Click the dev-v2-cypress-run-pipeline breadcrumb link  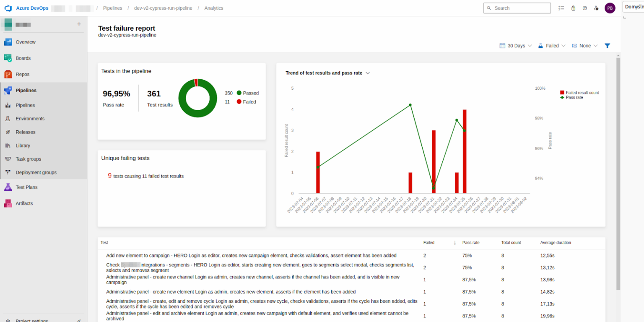coord(163,8)
